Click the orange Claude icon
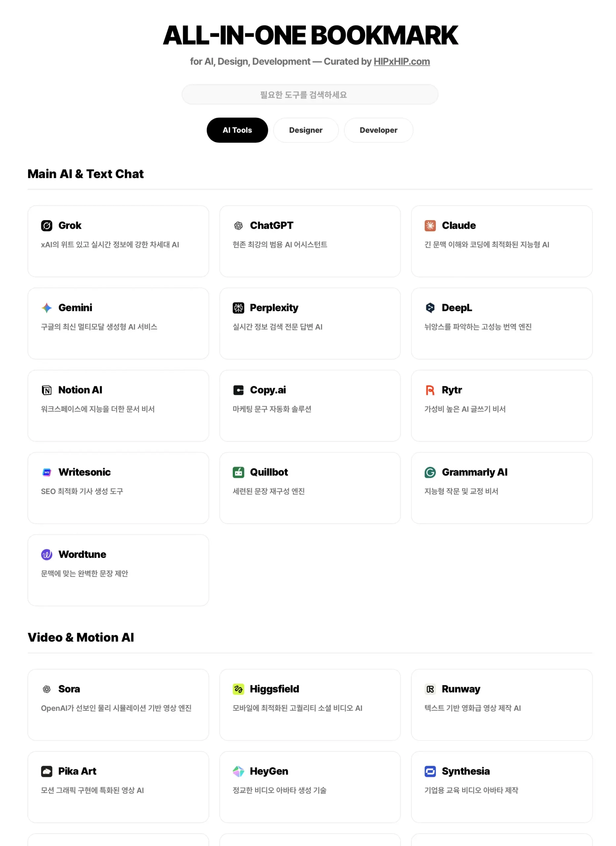The width and height of the screenshot is (616, 846). tap(430, 226)
